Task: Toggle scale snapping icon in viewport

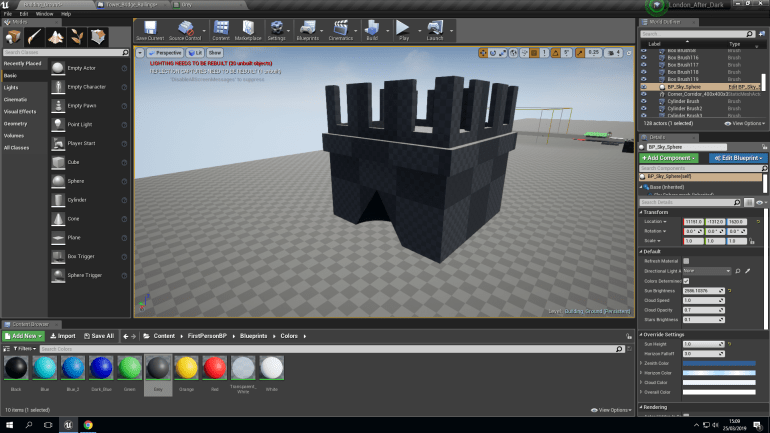Action: coord(580,53)
